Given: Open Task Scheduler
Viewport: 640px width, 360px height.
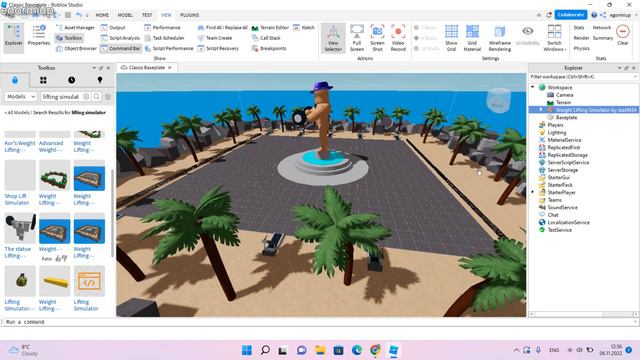Looking at the screenshot, I should point(164,38).
